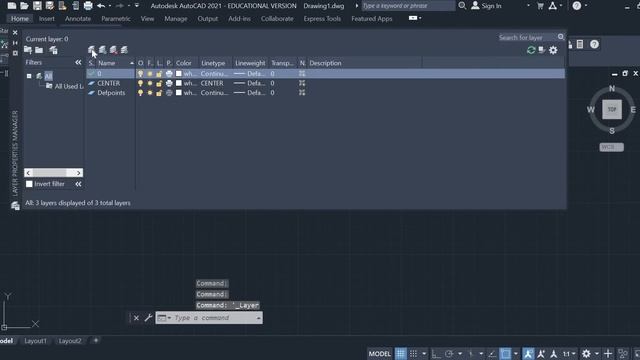Toggle plot printer icon for CENTER layer

click(x=169, y=83)
